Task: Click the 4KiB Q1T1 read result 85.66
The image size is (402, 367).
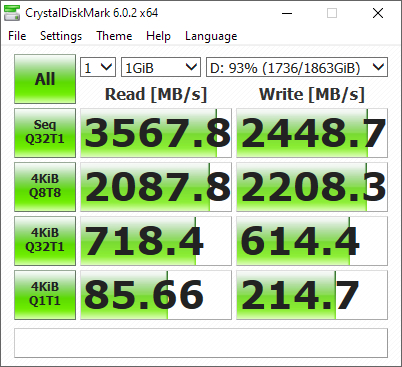Action: tap(156, 295)
